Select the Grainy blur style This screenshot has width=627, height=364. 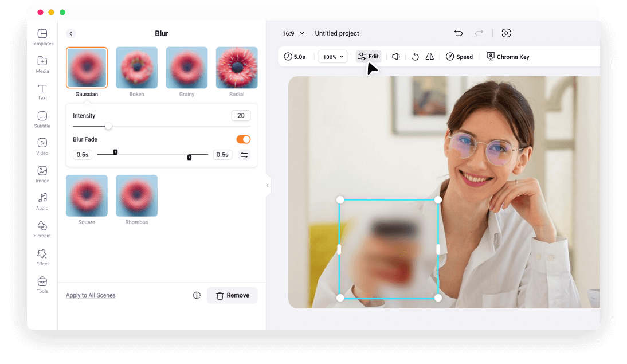click(187, 68)
